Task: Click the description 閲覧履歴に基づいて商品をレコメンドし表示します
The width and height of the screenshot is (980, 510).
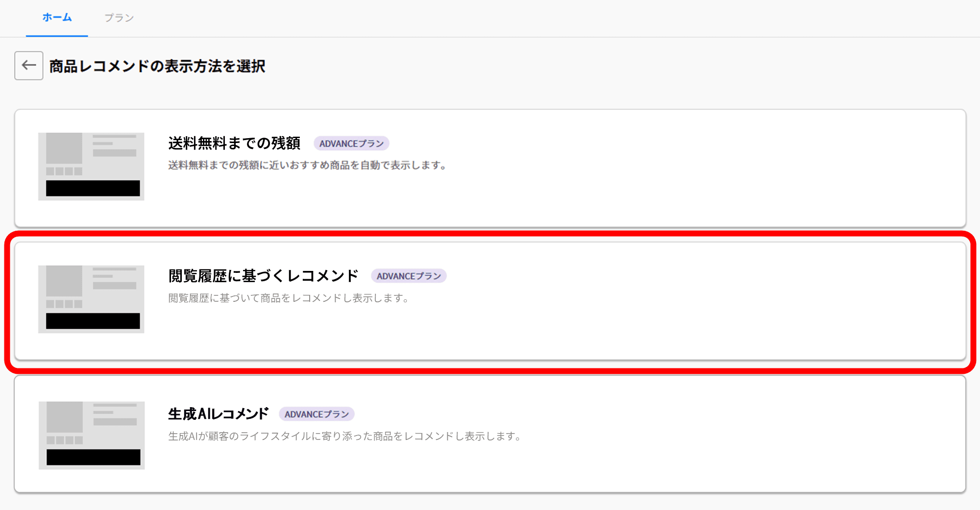Action: coord(289,298)
